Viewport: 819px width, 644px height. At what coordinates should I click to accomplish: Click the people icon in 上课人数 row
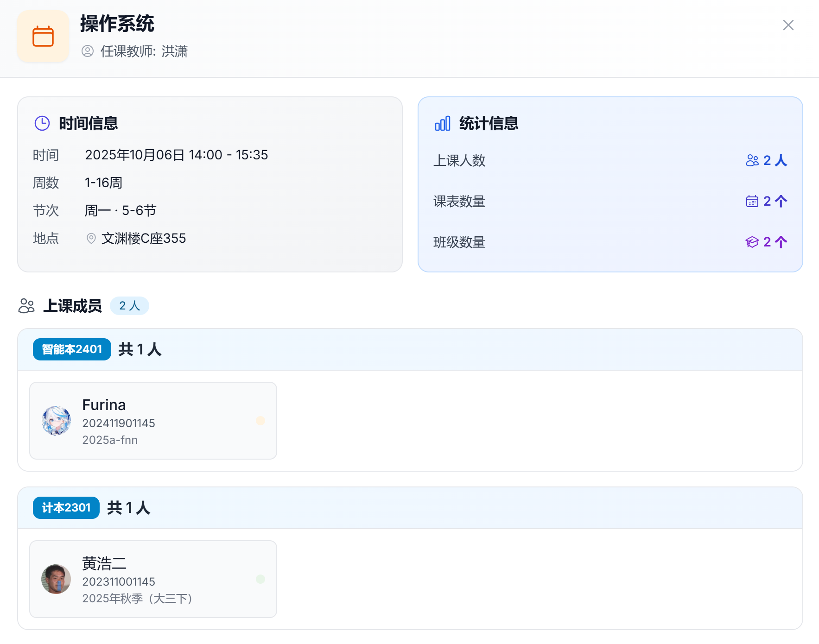752,160
